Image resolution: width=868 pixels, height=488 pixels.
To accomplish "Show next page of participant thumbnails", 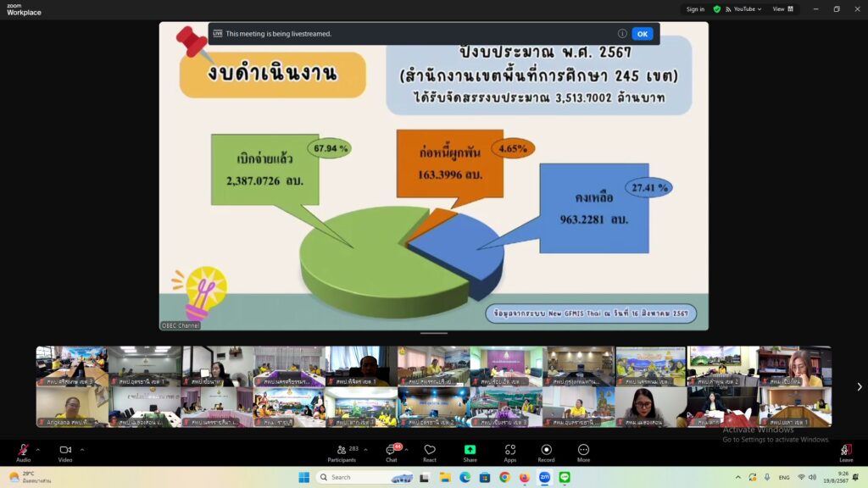I will [859, 386].
